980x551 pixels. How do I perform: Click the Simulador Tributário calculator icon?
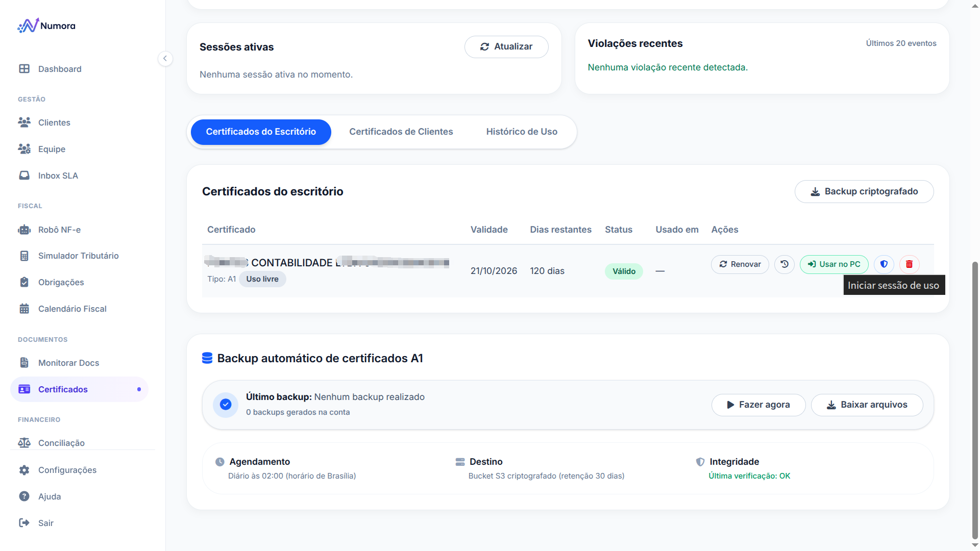pyautogui.click(x=24, y=256)
